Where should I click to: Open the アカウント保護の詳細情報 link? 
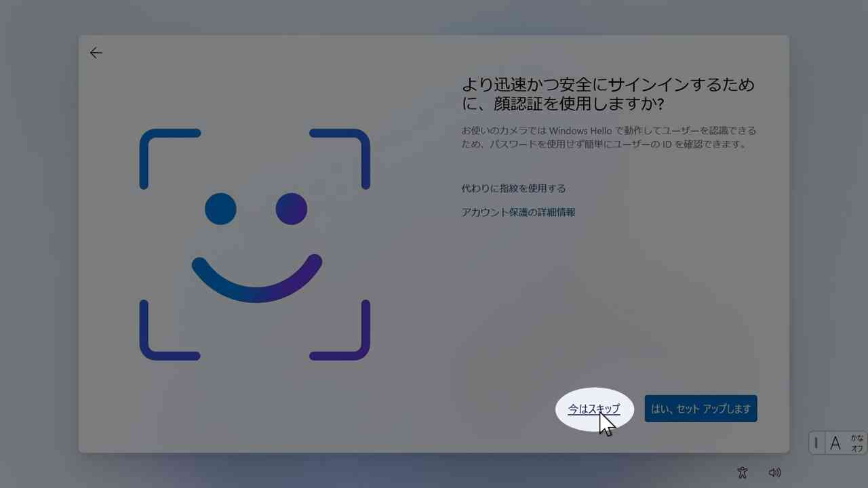click(x=518, y=212)
